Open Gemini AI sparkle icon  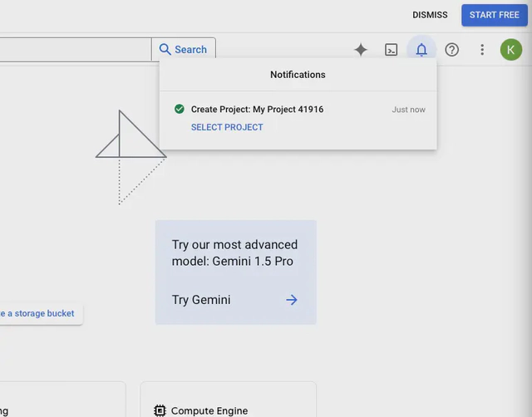point(361,50)
